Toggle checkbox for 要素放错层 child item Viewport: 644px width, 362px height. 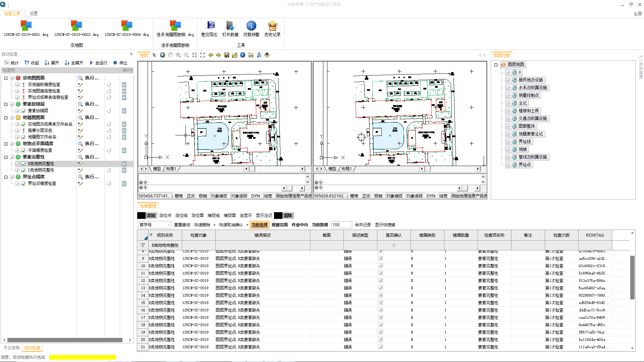[x=17, y=111]
